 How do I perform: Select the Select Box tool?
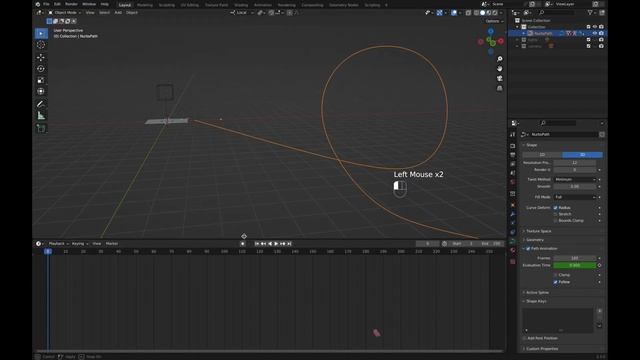tap(41, 33)
